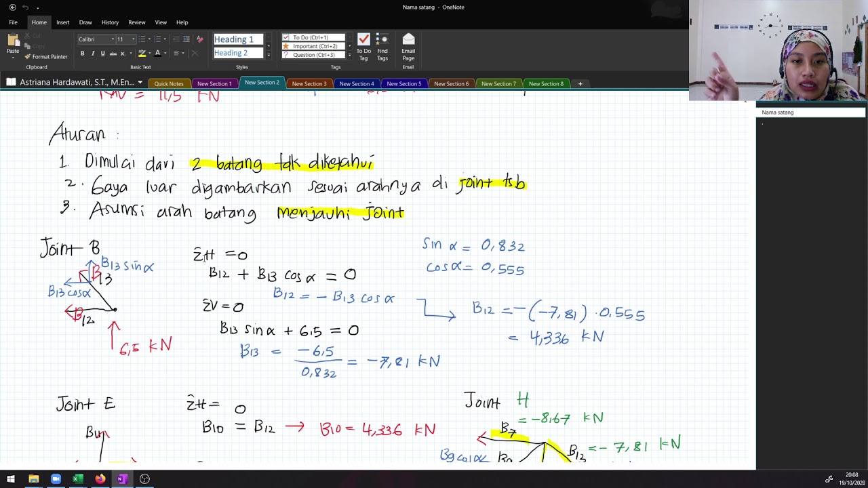Open the font name dropdown

tap(112, 39)
